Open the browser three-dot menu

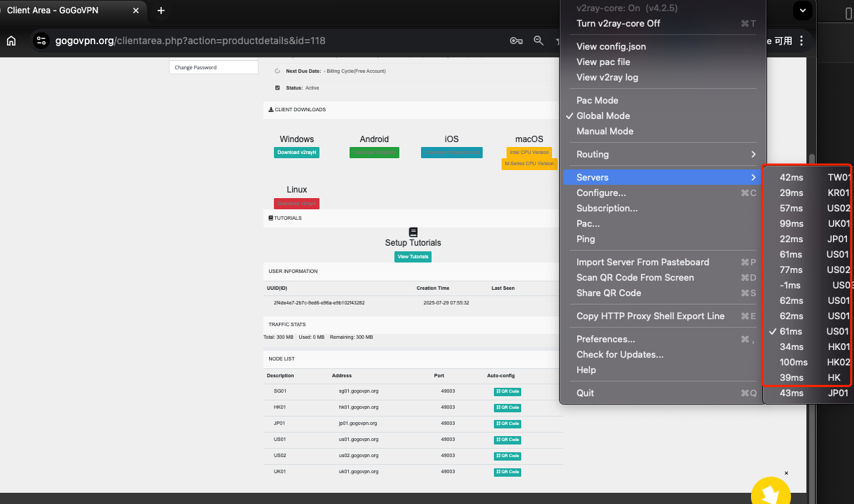click(x=801, y=41)
